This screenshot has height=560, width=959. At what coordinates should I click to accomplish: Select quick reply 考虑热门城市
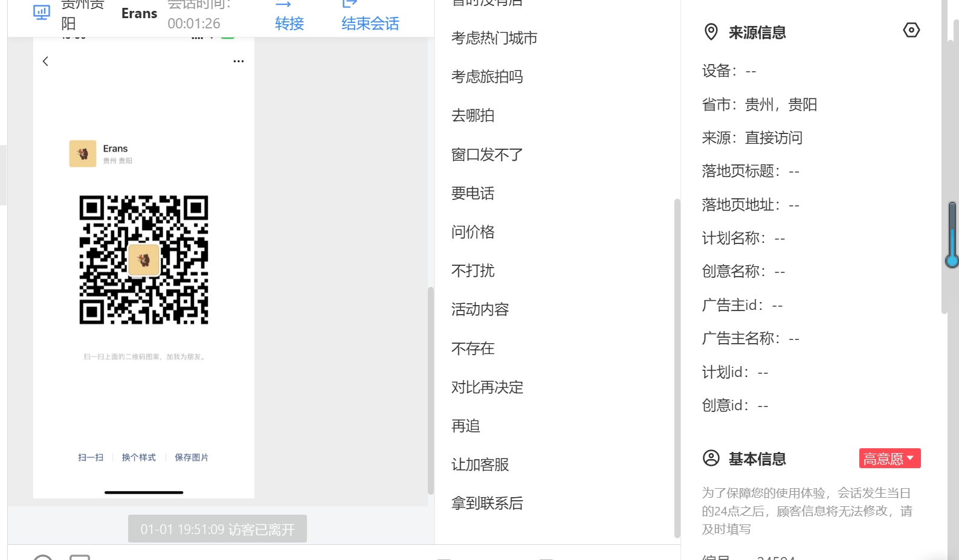[494, 38]
